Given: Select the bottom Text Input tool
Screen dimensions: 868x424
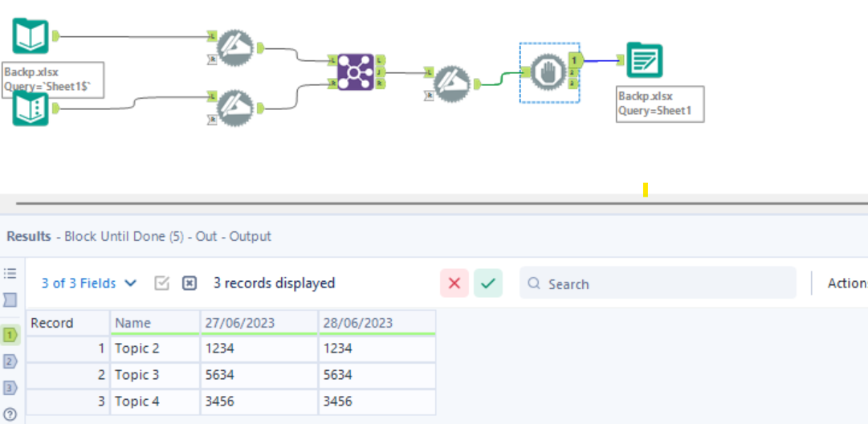Looking at the screenshot, I should tap(31, 109).
